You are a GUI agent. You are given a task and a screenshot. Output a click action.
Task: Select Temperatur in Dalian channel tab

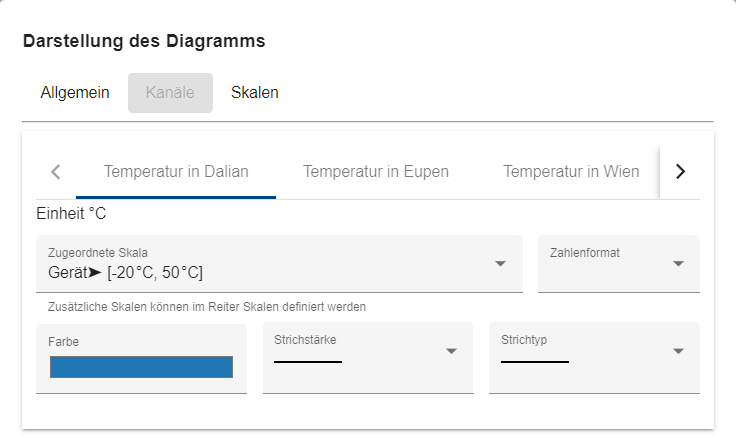(176, 172)
